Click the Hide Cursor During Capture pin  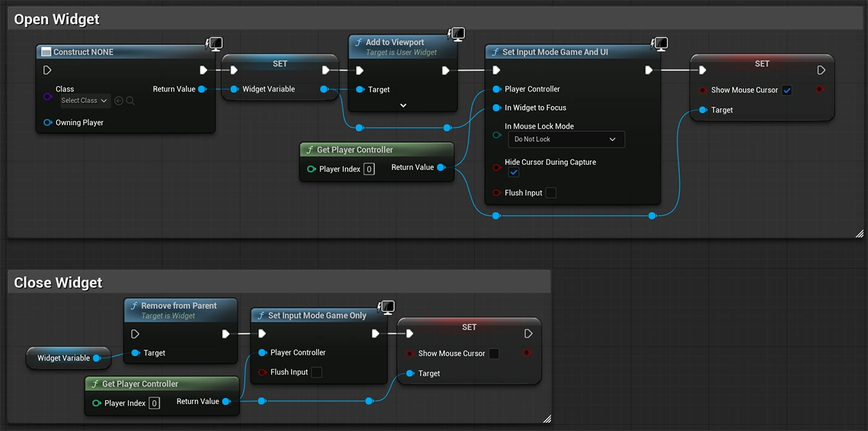496,168
